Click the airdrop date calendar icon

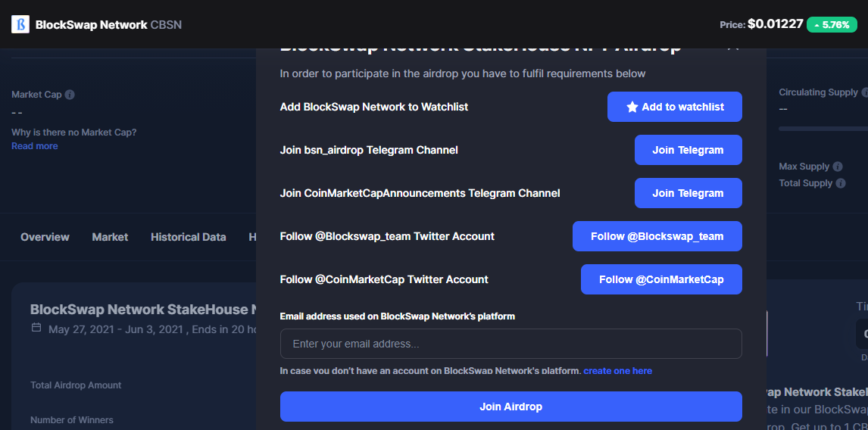36,328
